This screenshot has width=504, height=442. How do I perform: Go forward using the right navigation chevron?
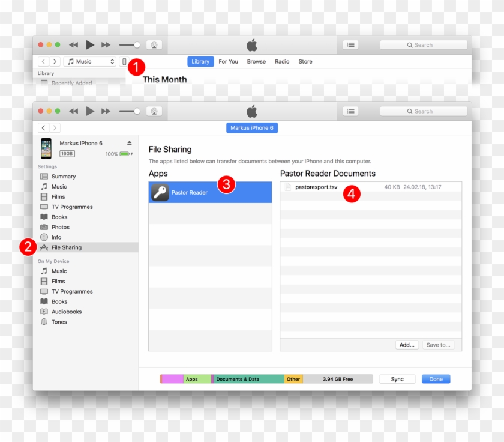(55, 61)
